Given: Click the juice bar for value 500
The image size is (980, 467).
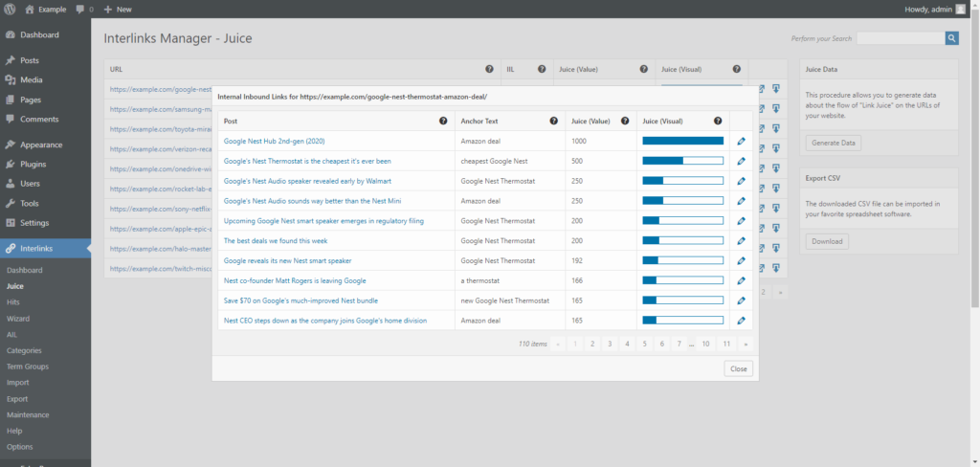Looking at the screenshot, I should [683, 162].
